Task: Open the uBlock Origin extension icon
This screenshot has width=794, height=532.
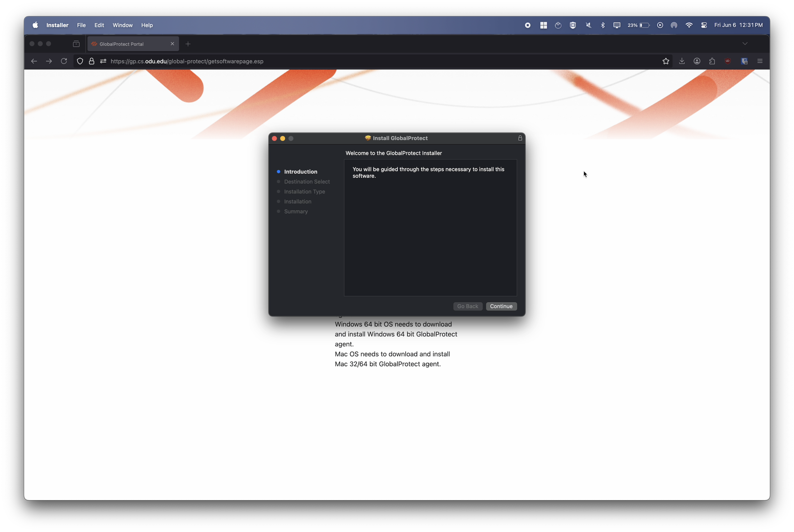Action: [x=728, y=61]
